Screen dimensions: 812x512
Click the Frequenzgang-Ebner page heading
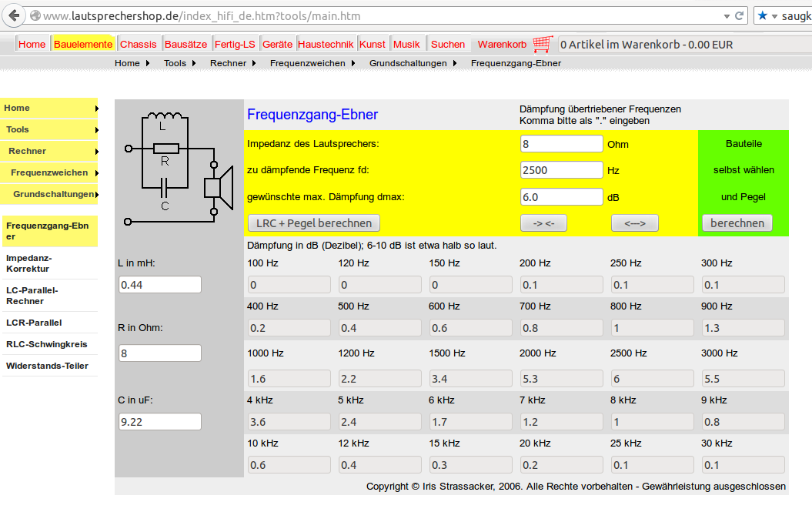[x=312, y=115]
